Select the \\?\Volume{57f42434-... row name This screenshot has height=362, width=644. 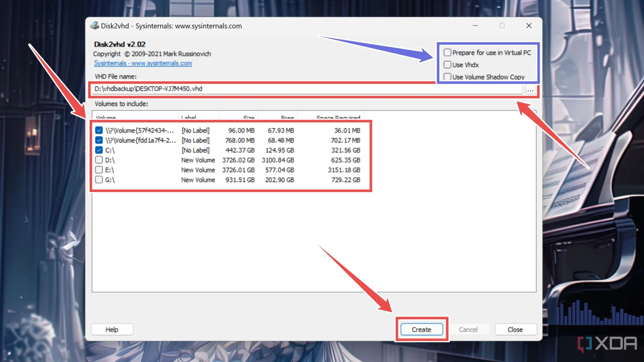(139, 130)
